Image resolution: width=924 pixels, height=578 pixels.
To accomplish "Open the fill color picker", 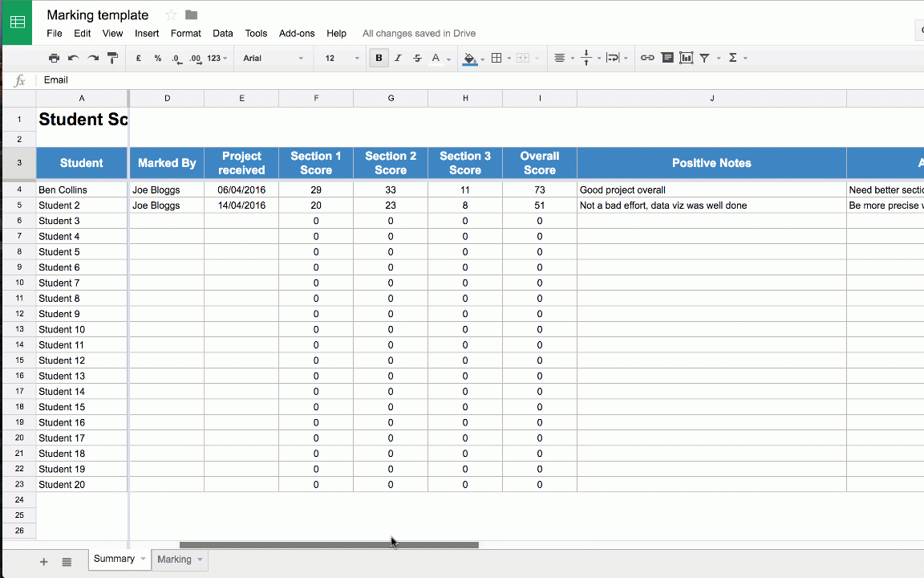I will (470, 58).
